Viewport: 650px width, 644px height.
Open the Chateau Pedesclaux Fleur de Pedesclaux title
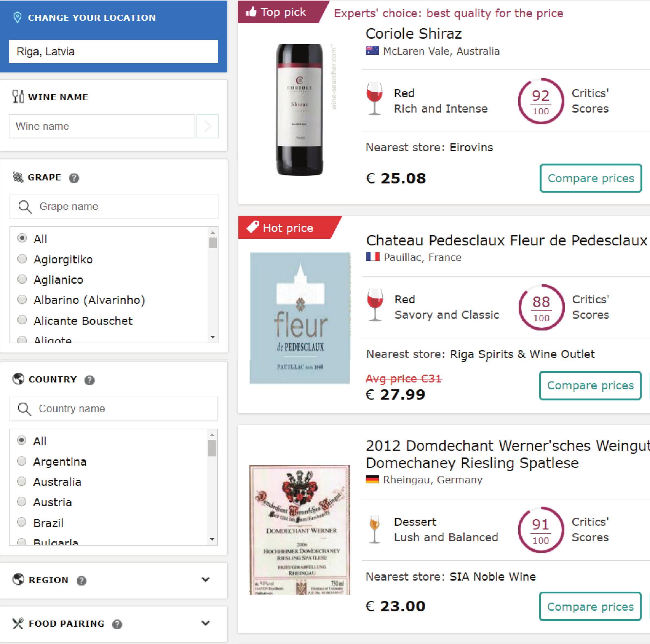[x=506, y=241]
